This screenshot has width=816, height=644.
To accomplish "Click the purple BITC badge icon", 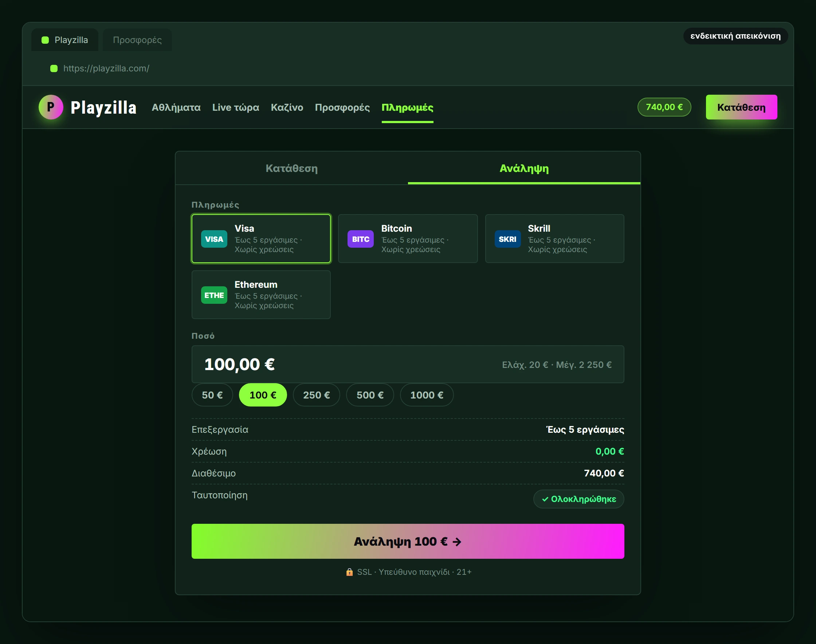I will tap(361, 239).
